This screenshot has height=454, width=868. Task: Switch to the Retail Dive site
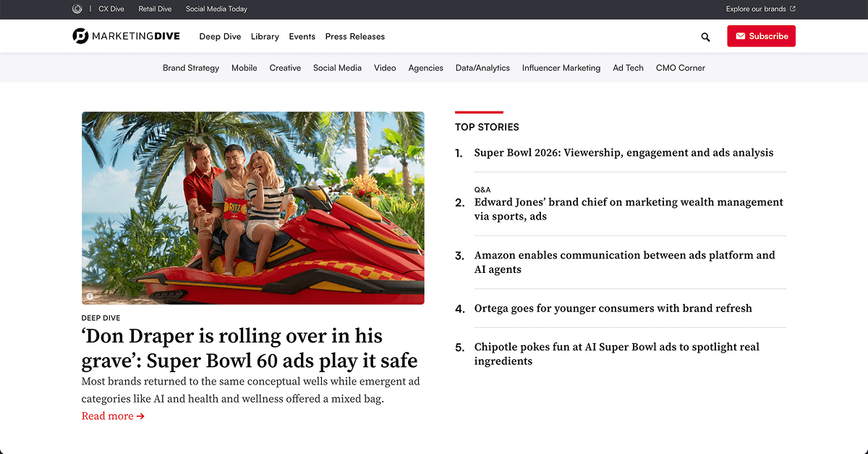(155, 9)
